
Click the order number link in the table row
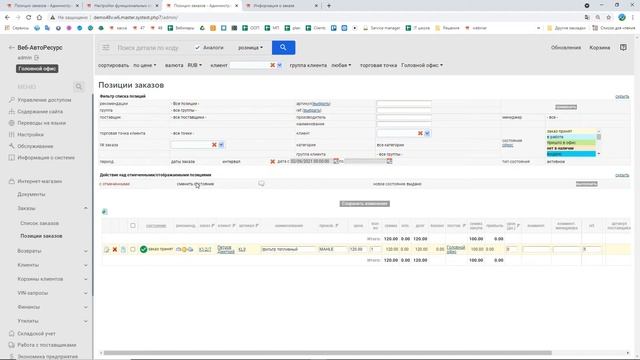[x=205, y=249]
